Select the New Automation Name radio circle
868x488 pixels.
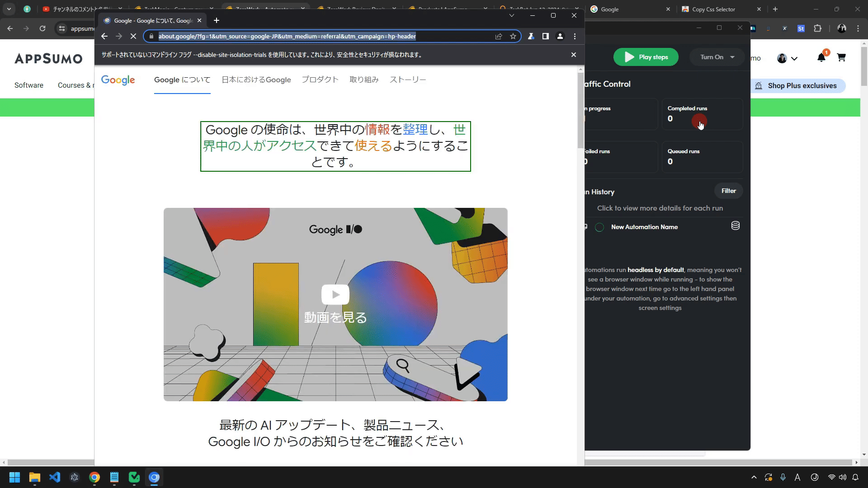(x=599, y=227)
